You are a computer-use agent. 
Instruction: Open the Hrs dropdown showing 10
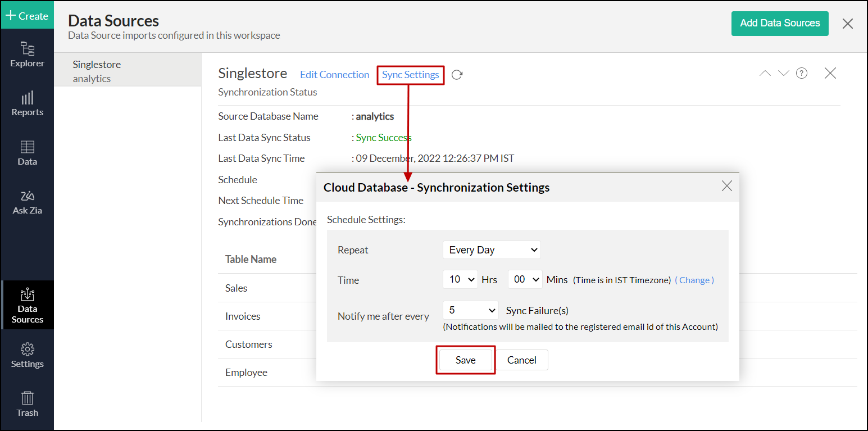coord(460,279)
